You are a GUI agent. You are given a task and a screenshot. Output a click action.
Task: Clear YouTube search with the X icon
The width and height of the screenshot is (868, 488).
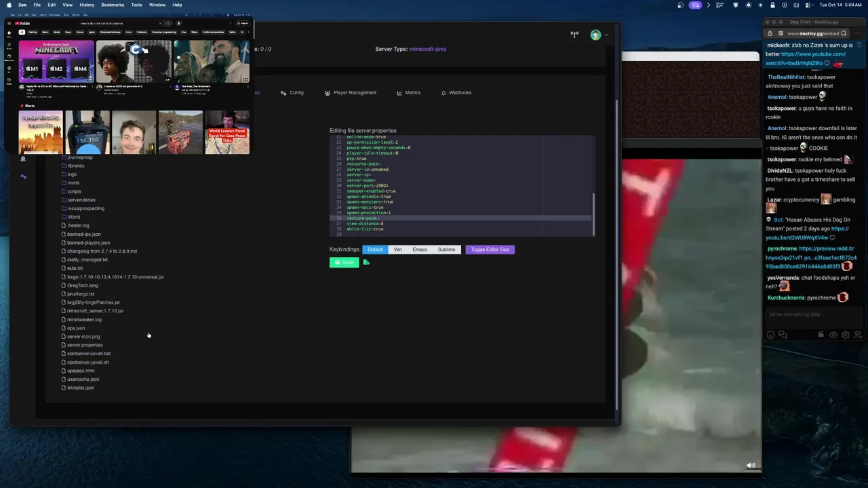tap(161, 24)
